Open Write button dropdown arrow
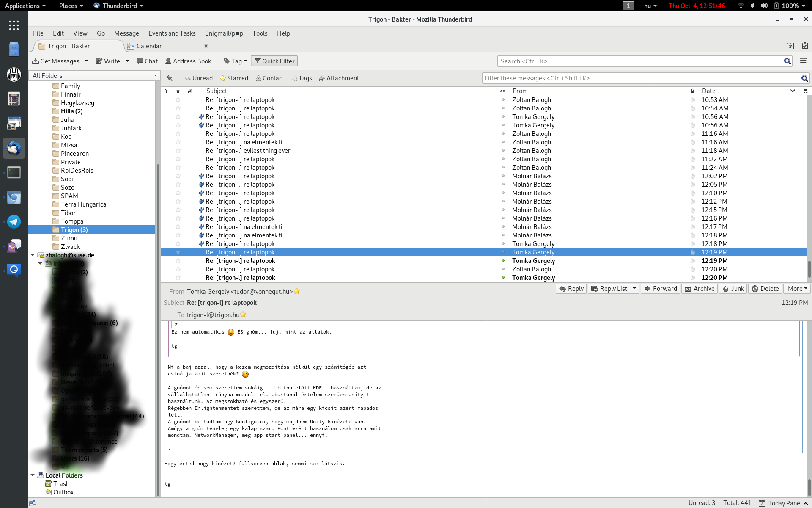812x508 pixels. [x=127, y=61]
